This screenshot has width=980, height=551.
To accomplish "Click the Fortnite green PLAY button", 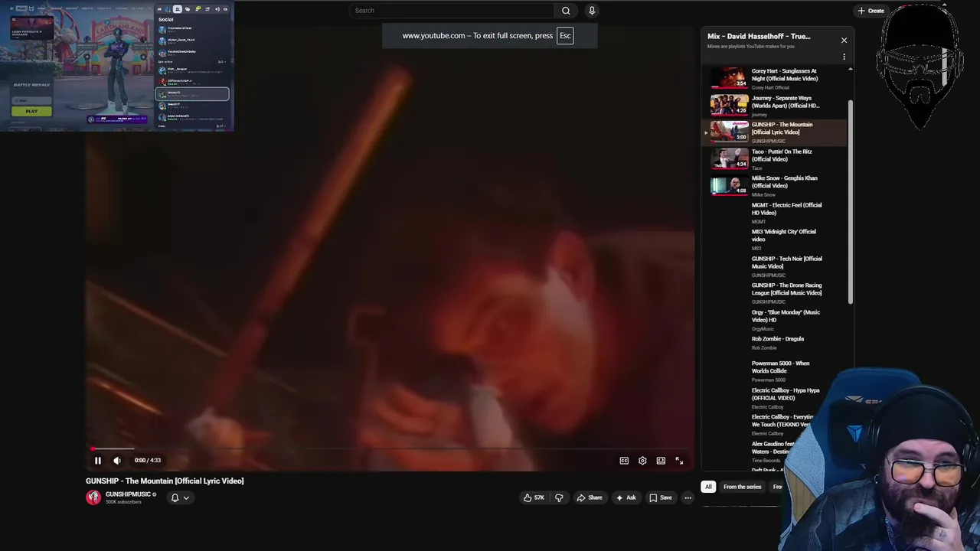I will click(x=31, y=111).
